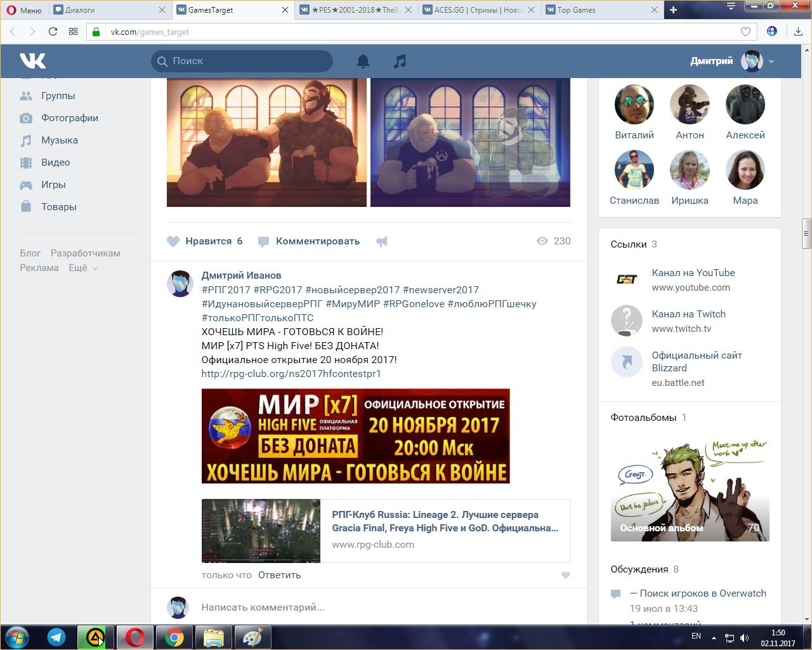Switch to the Диалоги browser tab
Viewport: 812px width, 650px height.
(108, 10)
